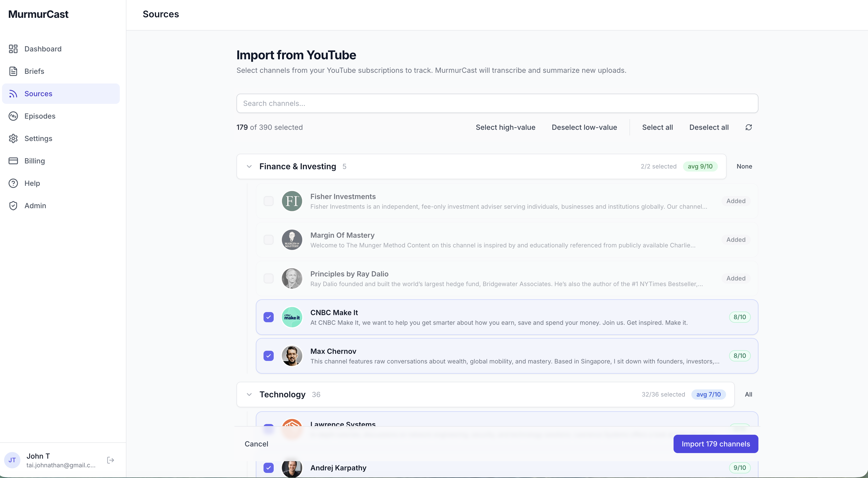This screenshot has height=478, width=868.
Task: Collapse the Technology category chevron
Action: click(249, 394)
